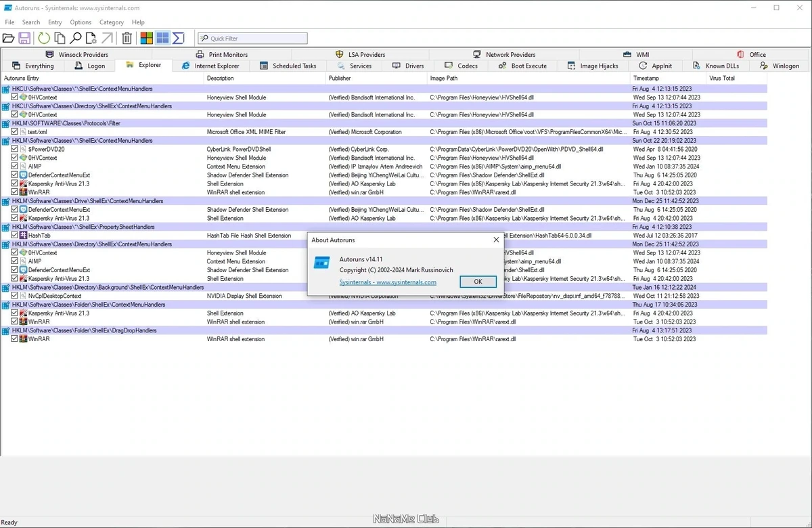Click the Jump to Entry arrow icon
812x528 pixels.
pyautogui.click(x=107, y=38)
